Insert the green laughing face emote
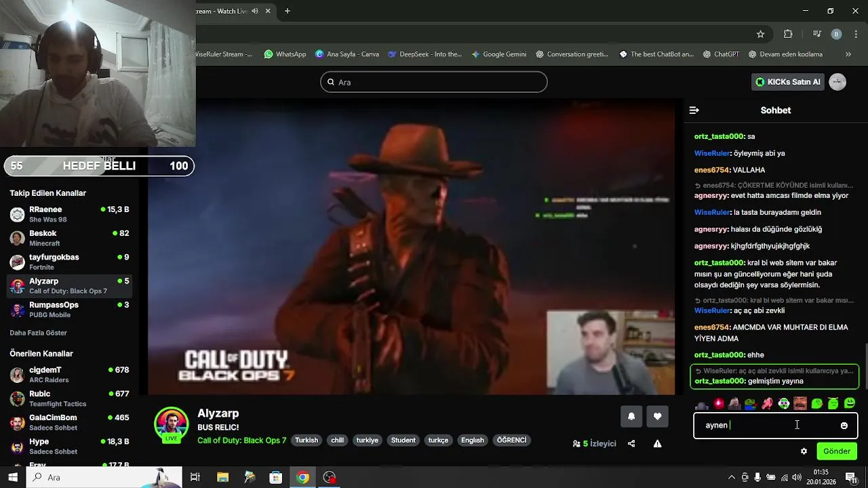Screen dimensions: 868x488 850,404
